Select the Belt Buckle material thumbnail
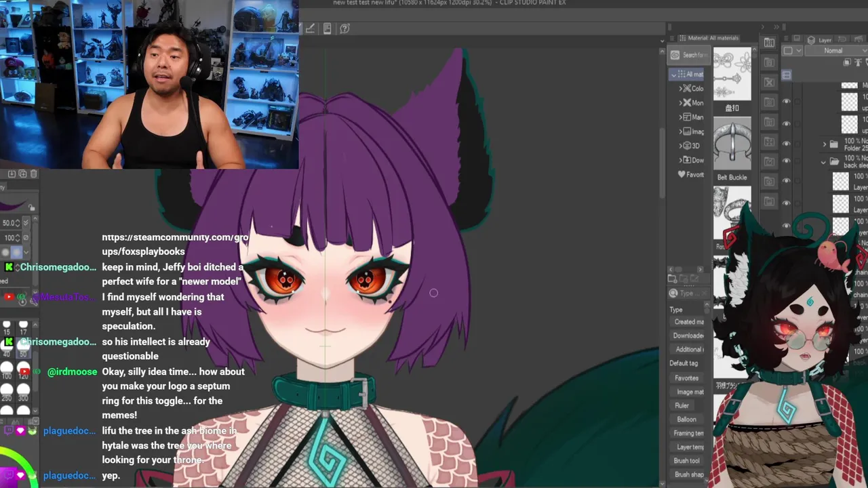Viewport: 868px width, 488px height. [732, 143]
